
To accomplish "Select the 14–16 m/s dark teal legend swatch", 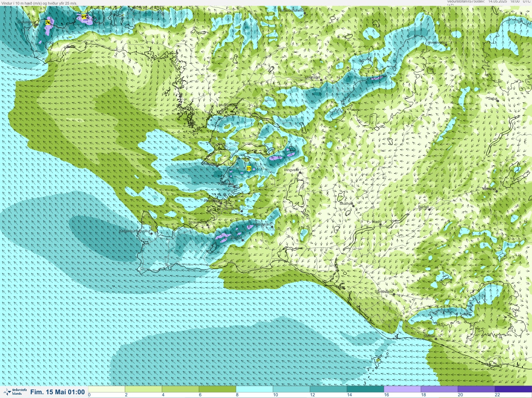I will [x=365, y=389].
